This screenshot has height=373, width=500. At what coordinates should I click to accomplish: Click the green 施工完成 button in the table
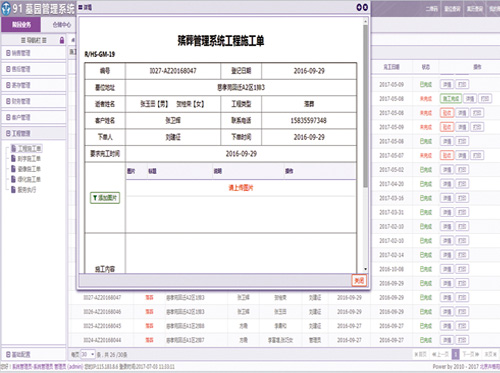[451, 99]
